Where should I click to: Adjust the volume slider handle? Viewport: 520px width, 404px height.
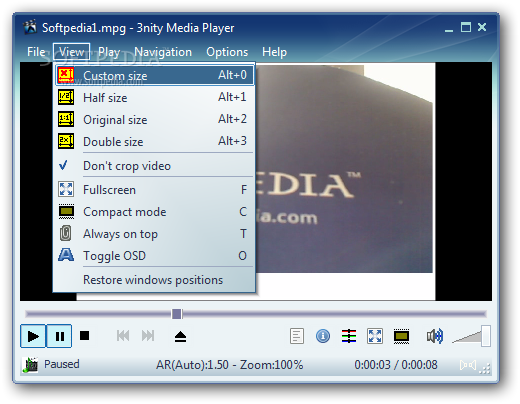pyautogui.click(x=486, y=336)
